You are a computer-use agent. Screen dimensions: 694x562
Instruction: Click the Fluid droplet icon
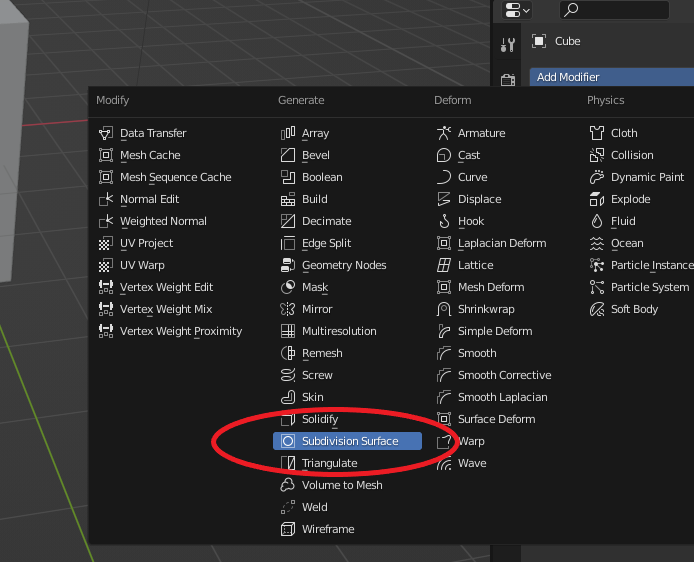(597, 221)
